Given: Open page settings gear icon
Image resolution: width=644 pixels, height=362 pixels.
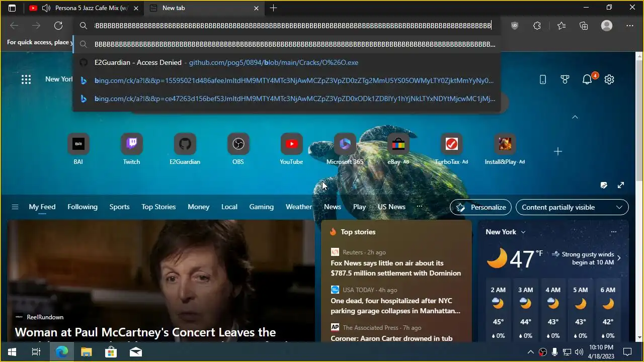Looking at the screenshot, I should pos(609,79).
